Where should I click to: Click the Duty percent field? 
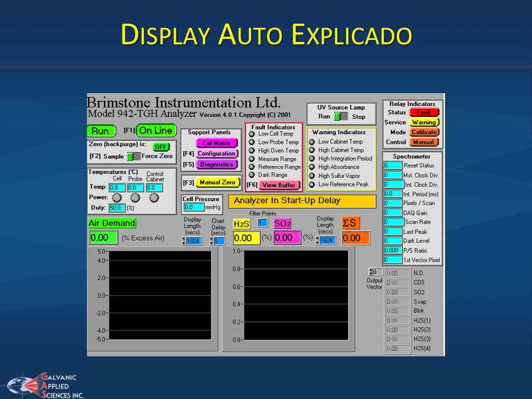tap(117, 208)
